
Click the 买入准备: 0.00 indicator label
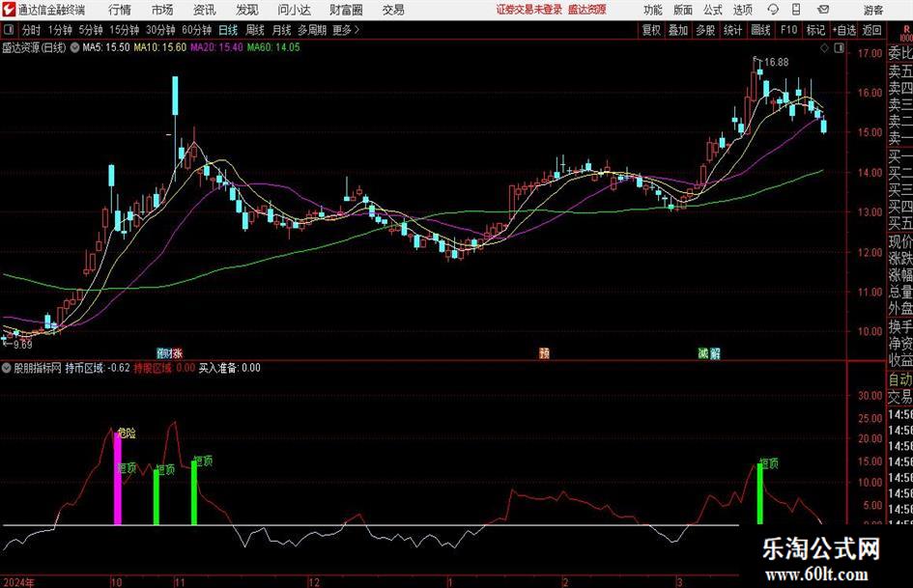pyautogui.click(x=229, y=368)
